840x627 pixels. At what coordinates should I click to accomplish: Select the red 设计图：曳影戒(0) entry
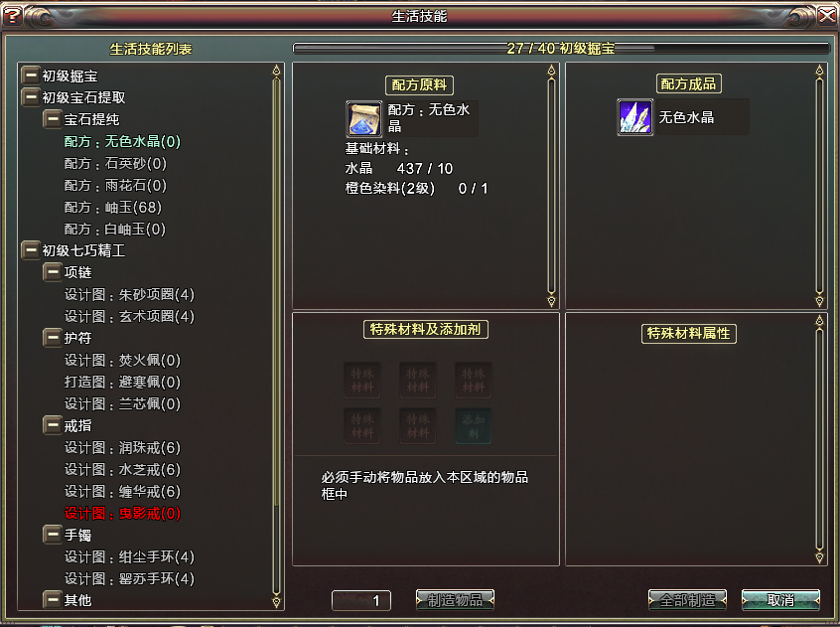coord(123,514)
